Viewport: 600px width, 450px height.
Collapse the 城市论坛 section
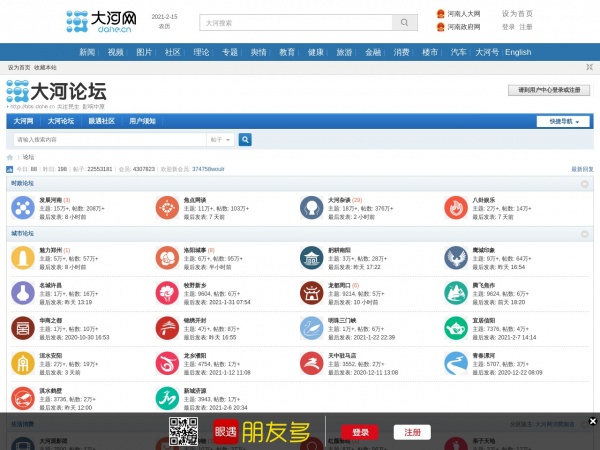point(585,233)
